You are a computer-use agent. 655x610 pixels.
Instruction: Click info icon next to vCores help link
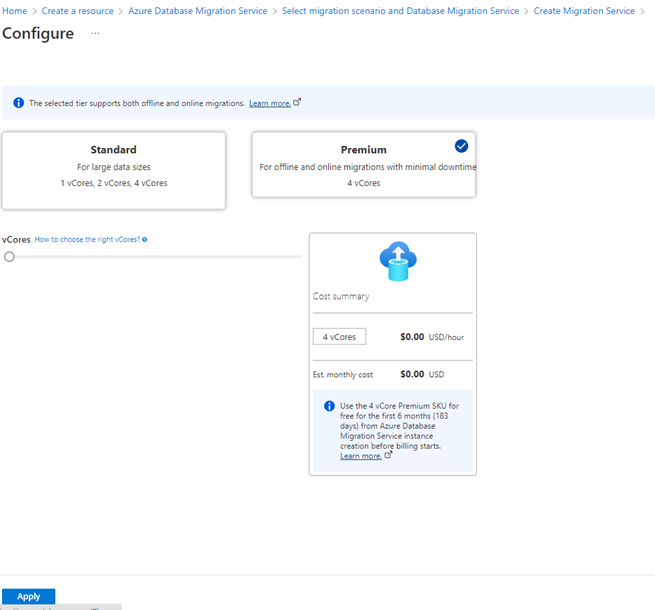pyautogui.click(x=145, y=239)
